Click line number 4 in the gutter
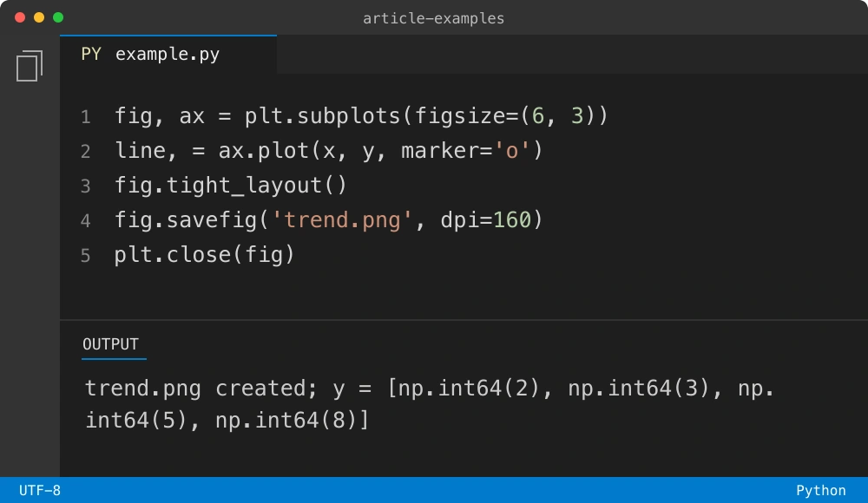Image resolution: width=868 pixels, height=503 pixels. tap(85, 221)
